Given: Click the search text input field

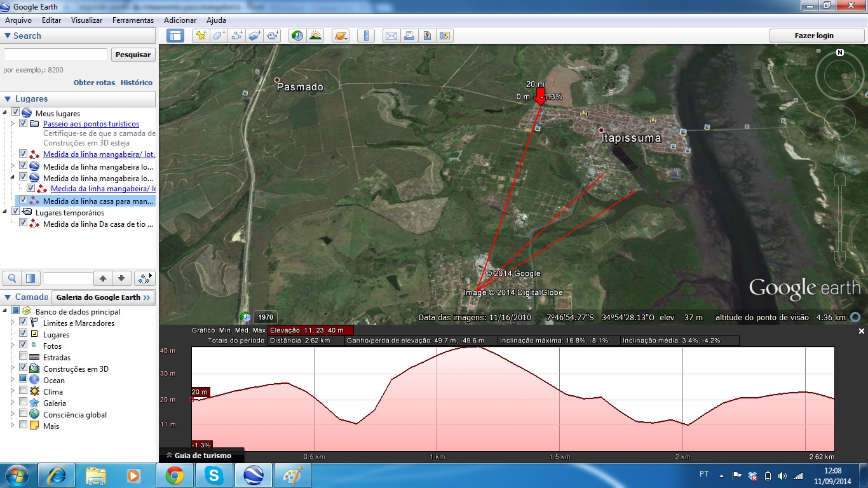Looking at the screenshot, I should pos(55,55).
